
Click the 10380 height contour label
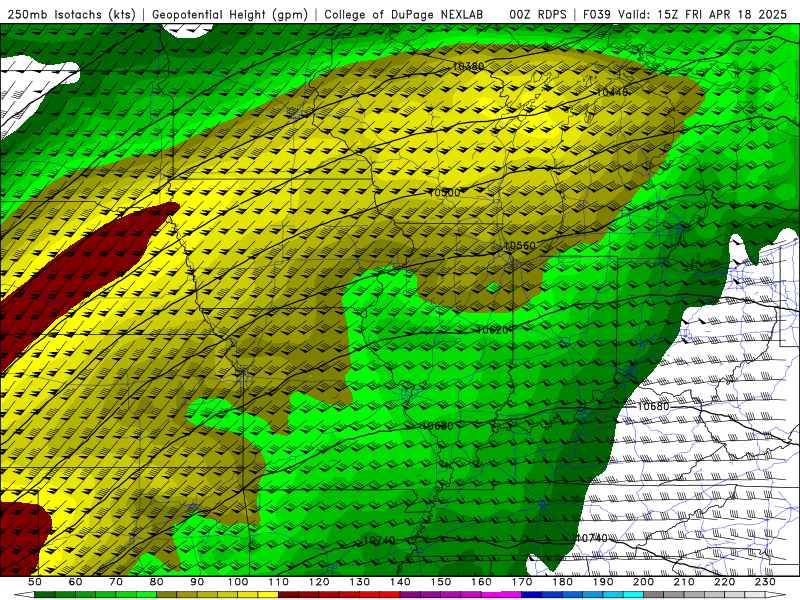[x=468, y=66]
